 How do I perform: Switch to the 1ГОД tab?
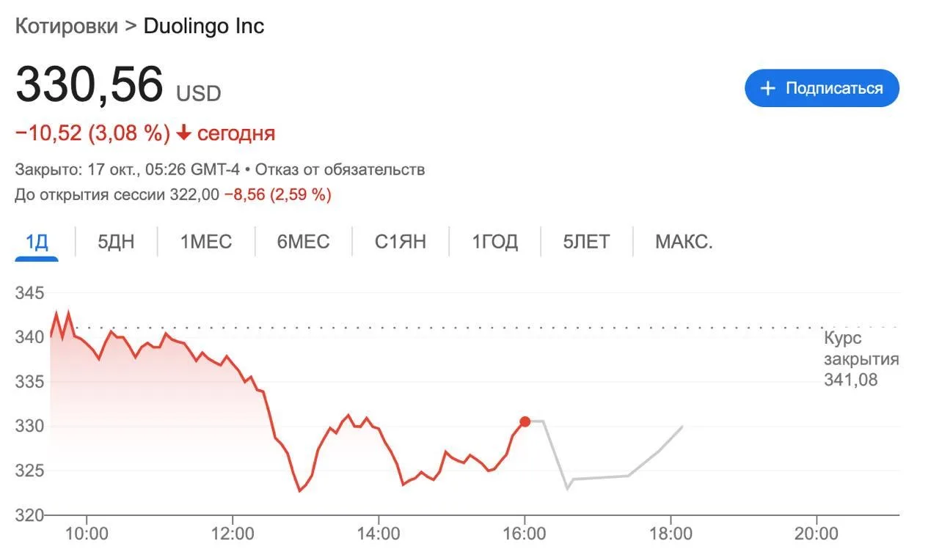pos(495,242)
